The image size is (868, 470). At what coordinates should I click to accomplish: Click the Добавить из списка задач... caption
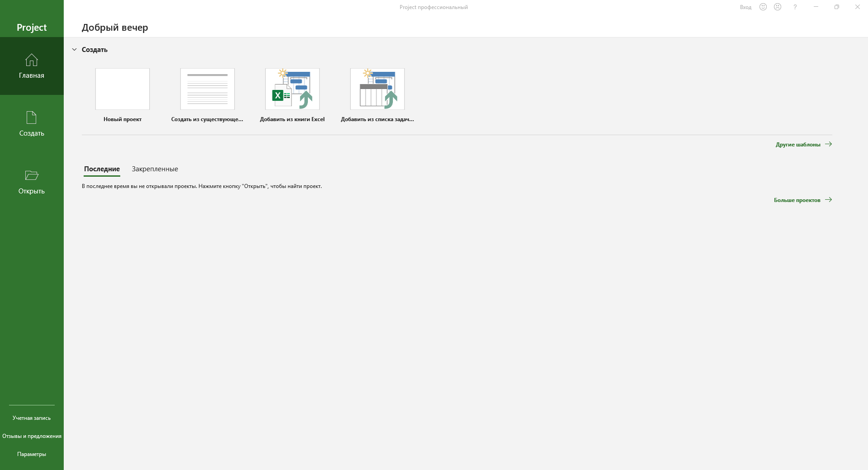coord(377,119)
